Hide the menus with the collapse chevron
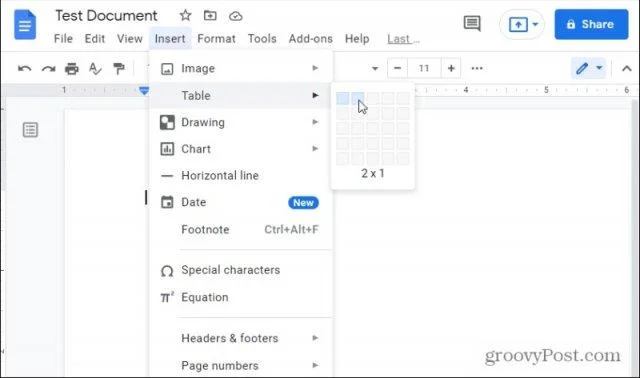 point(627,69)
